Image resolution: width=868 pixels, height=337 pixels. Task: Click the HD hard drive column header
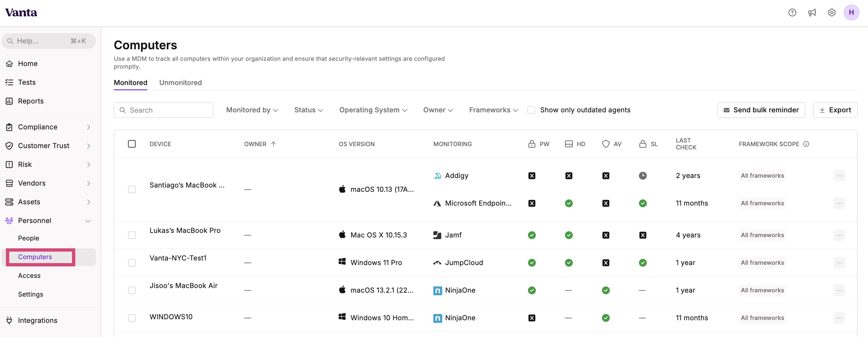pos(575,144)
